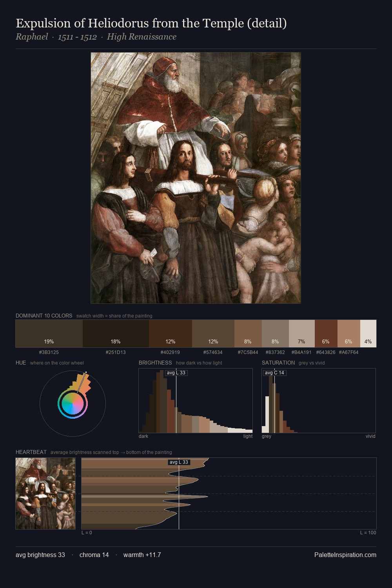
Task: Click the avg C 14 label in Saturation
Action: (274, 373)
